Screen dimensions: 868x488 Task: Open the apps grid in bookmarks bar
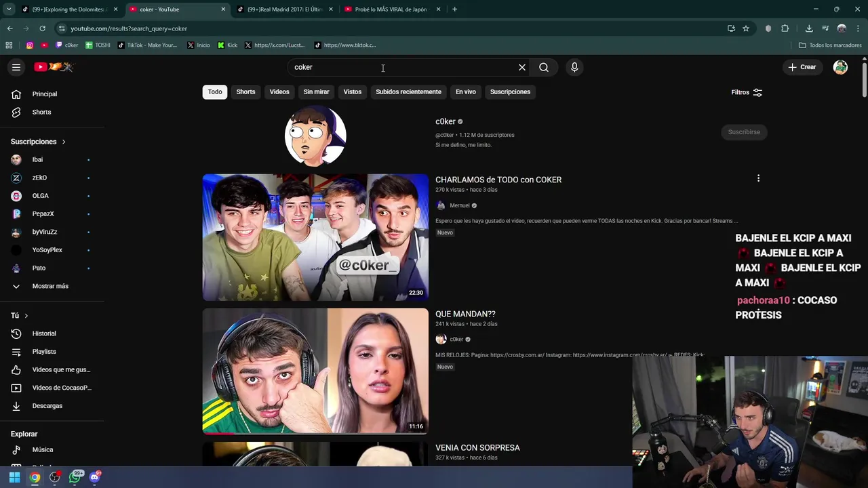click(9, 45)
